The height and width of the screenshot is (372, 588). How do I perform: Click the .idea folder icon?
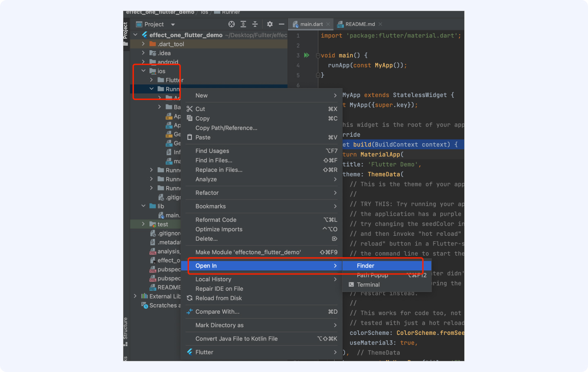pos(153,53)
